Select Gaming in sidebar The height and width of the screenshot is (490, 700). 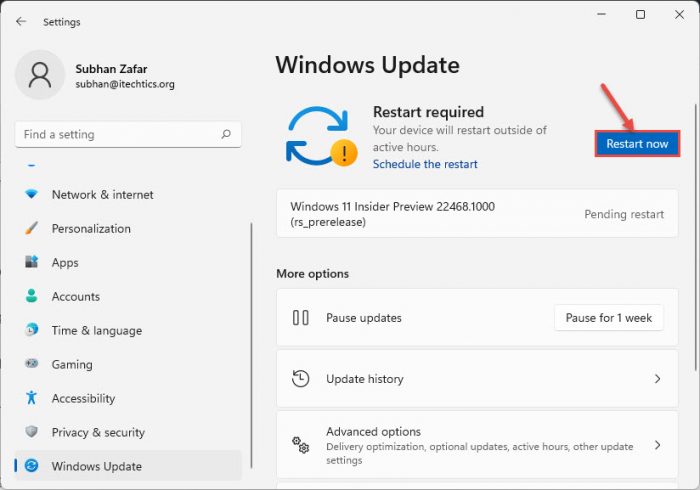point(128,364)
